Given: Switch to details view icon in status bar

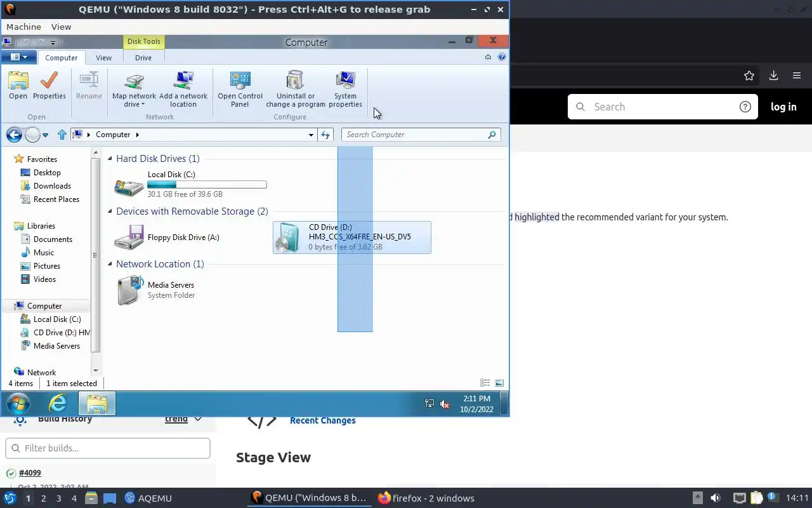Looking at the screenshot, I should [485, 383].
